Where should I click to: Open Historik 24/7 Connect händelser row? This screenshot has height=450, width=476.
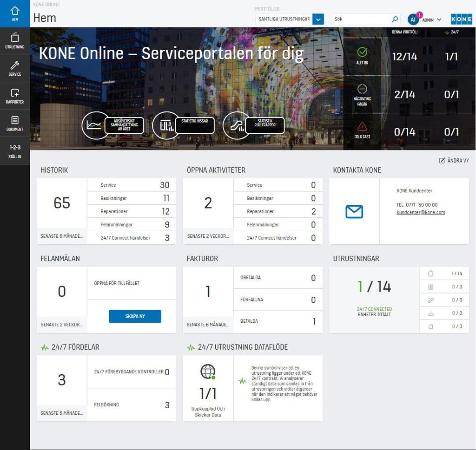pos(132,238)
